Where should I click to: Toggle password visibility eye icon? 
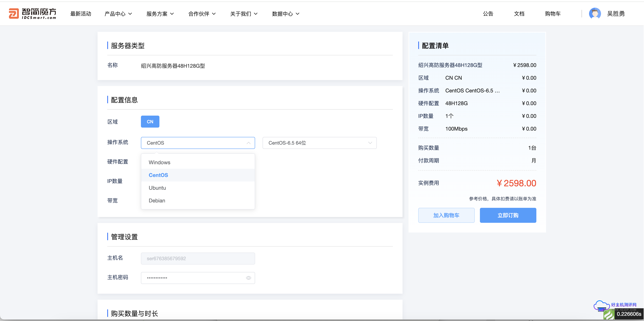click(248, 278)
